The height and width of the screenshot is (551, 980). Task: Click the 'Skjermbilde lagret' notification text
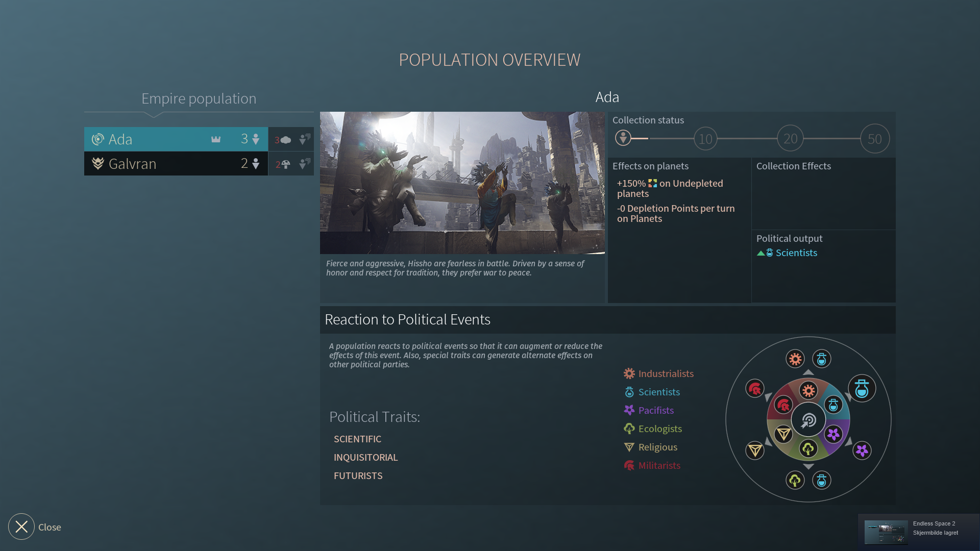935,533
